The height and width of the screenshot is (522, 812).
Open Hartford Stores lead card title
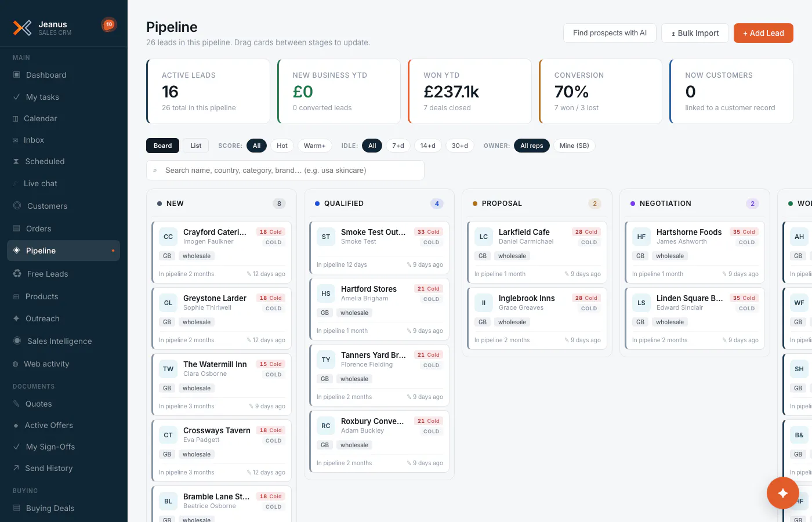tap(369, 289)
